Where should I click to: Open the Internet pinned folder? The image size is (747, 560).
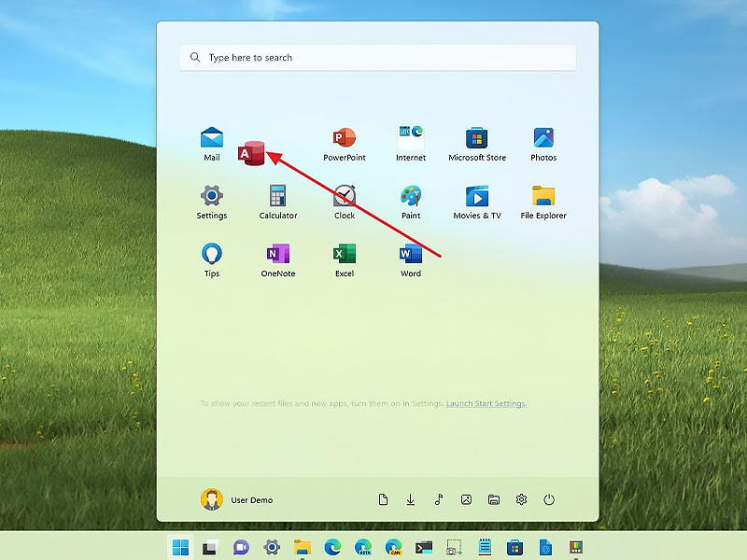coord(410,145)
